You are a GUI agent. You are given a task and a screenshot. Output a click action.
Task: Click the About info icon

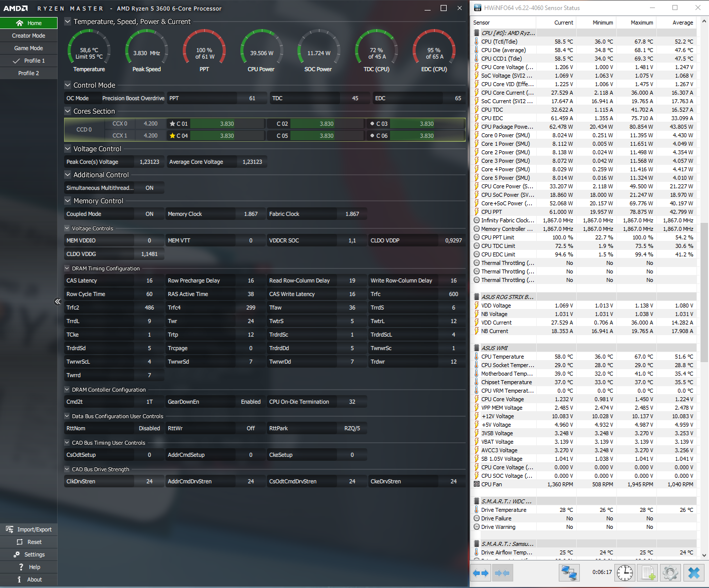[x=20, y=579]
